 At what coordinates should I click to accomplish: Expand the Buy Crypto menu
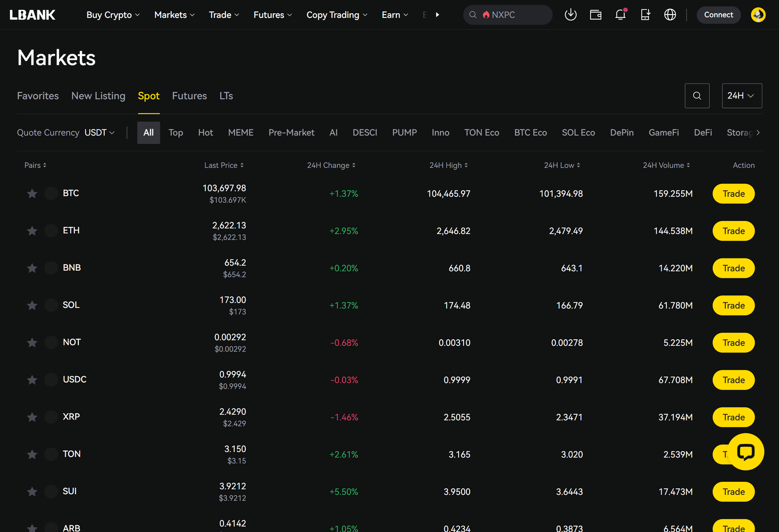click(113, 15)
